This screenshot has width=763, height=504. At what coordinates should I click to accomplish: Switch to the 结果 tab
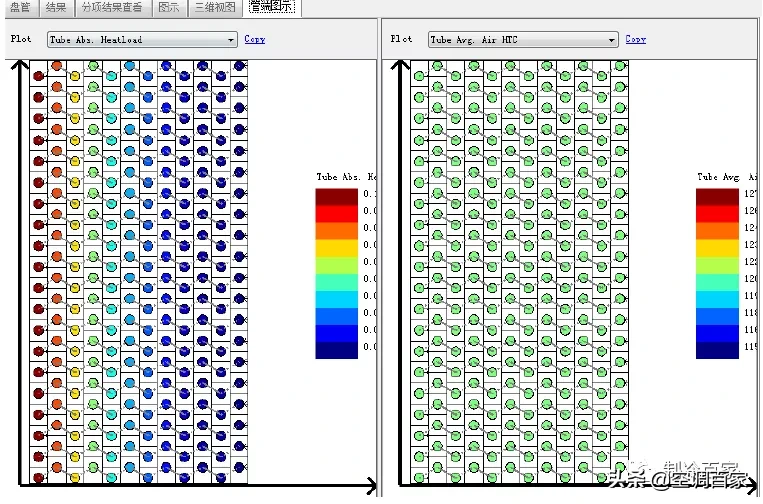(x=56, y=7)
